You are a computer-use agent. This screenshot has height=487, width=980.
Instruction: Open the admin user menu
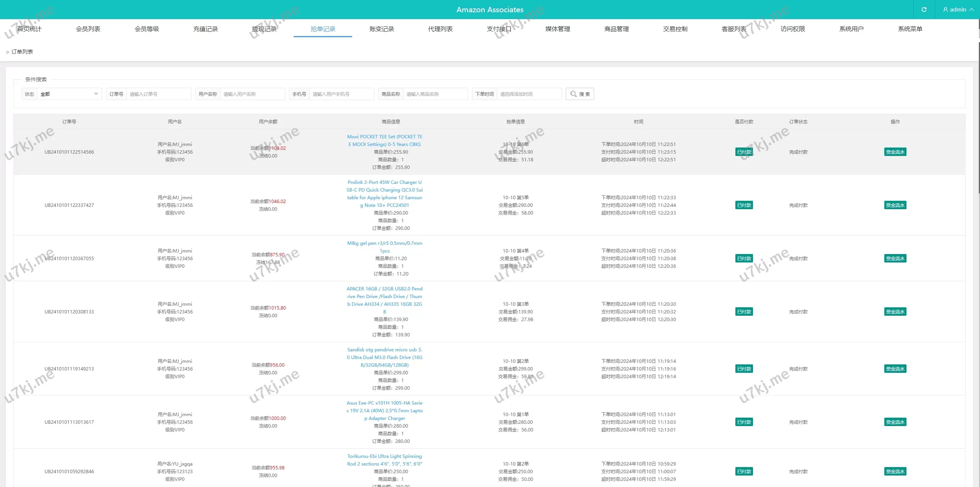coord(958,10)
